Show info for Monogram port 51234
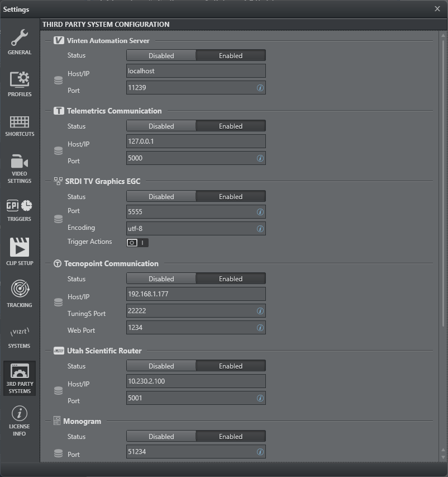 (260, 452)
